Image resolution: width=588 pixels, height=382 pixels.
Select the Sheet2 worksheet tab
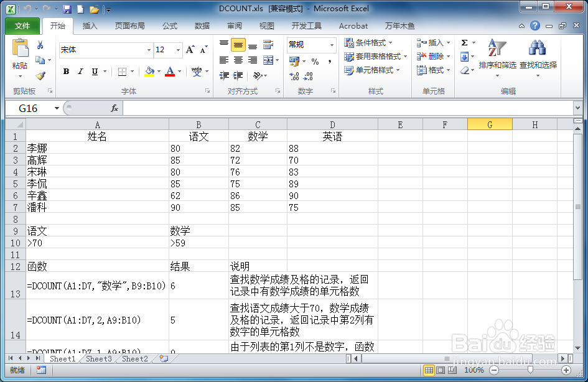point(134,359)
